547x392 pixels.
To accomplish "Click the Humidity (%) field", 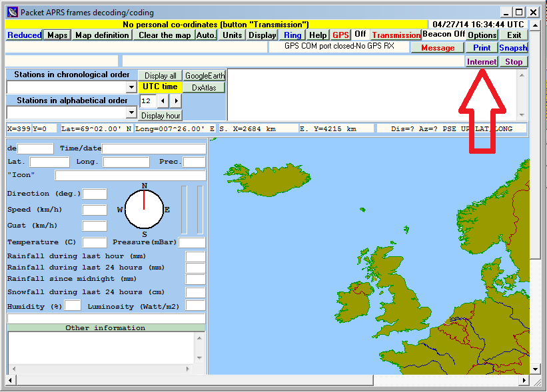I will tap(73, 305).
